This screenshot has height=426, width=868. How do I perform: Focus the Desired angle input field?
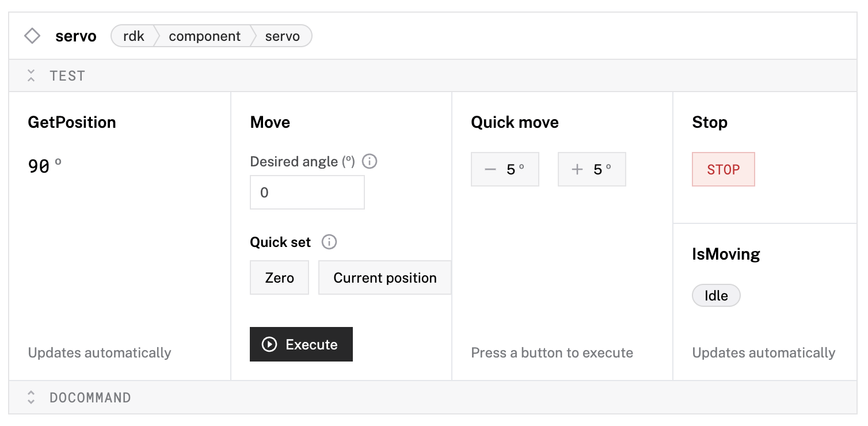coord(307,193)
